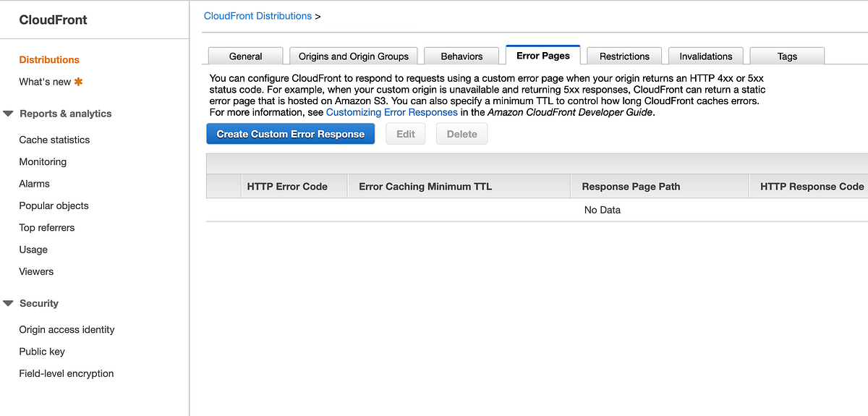Follow the CloudFront Distributions breadcrumb link
The image size is (868, 416).
click(x=258, y=15)
